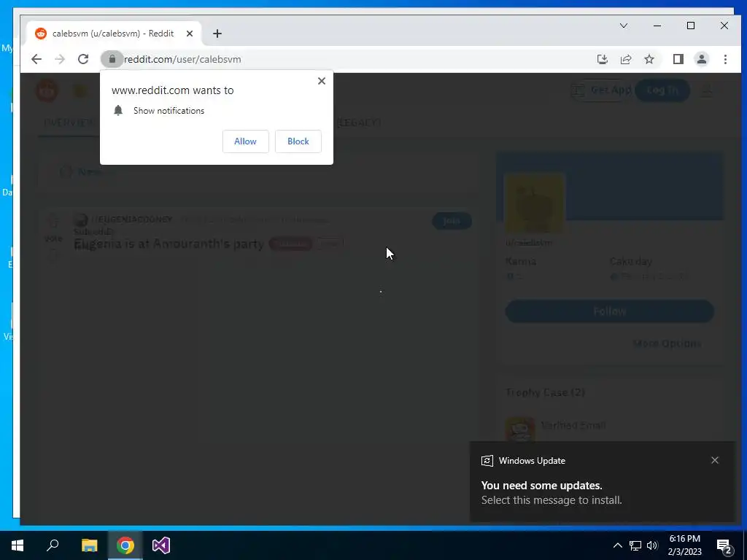
Task: Click the user account icon next to Log In
Action: point(706,90)
